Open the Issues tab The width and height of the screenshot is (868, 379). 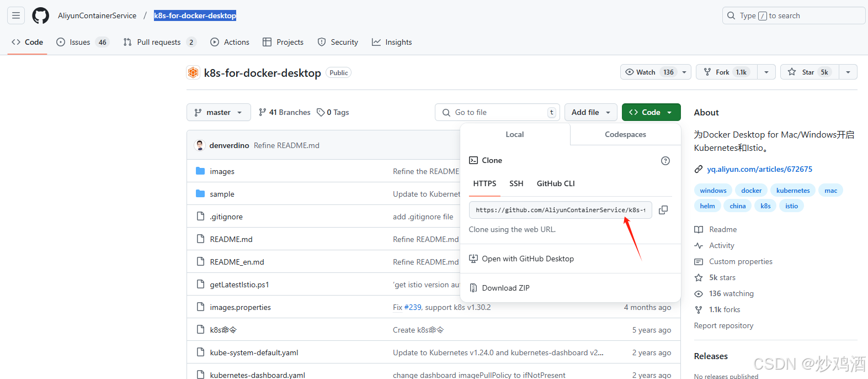point(82,42)
